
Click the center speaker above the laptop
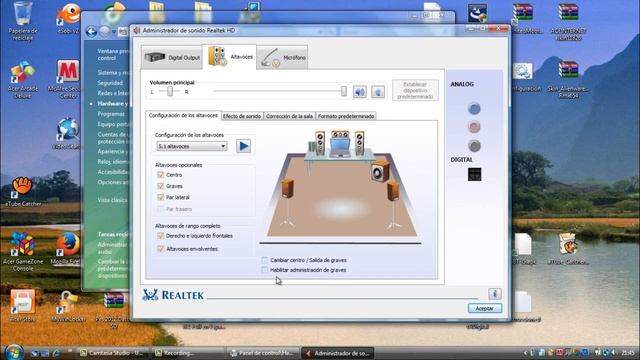[x=340, y=134]
